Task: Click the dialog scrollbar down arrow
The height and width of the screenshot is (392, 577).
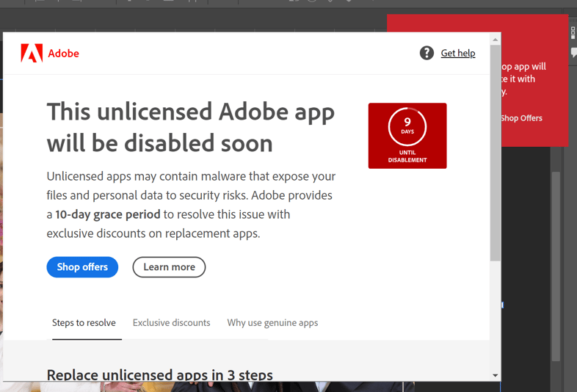Action: (x=495, y=375)
